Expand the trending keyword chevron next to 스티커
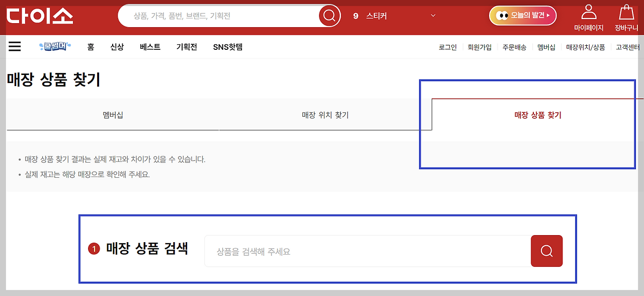 [433, 16]
